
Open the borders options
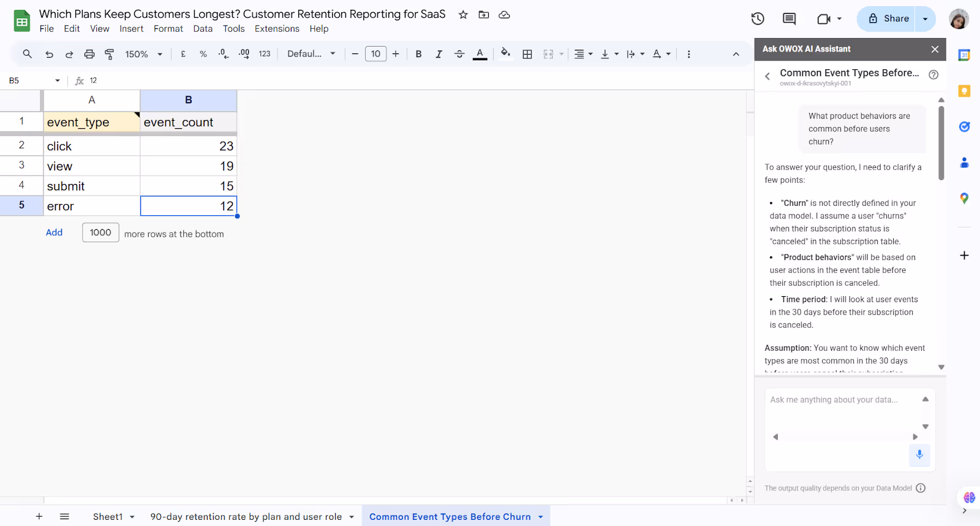point(527,54)
